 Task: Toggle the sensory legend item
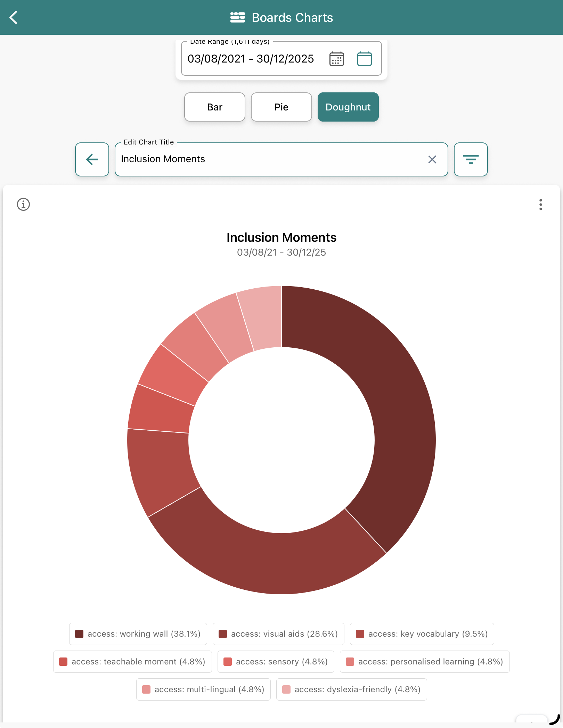tap(276, 661)
